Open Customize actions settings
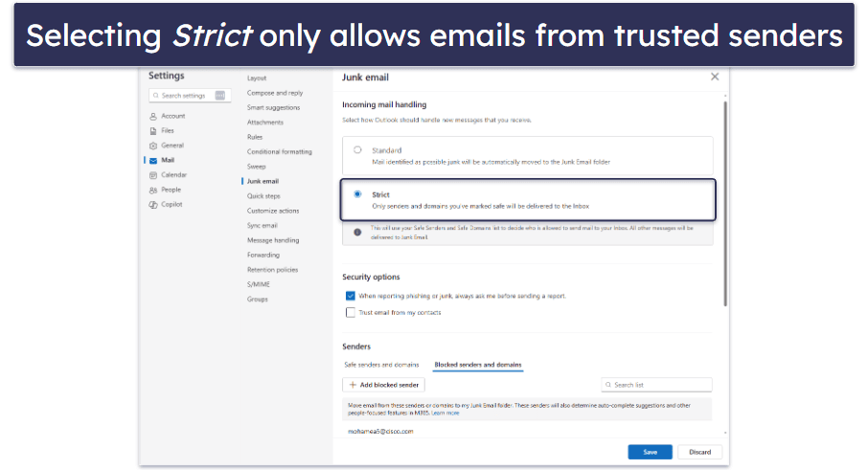The width and height of the screenshot is (868, 470). (273, 211)
